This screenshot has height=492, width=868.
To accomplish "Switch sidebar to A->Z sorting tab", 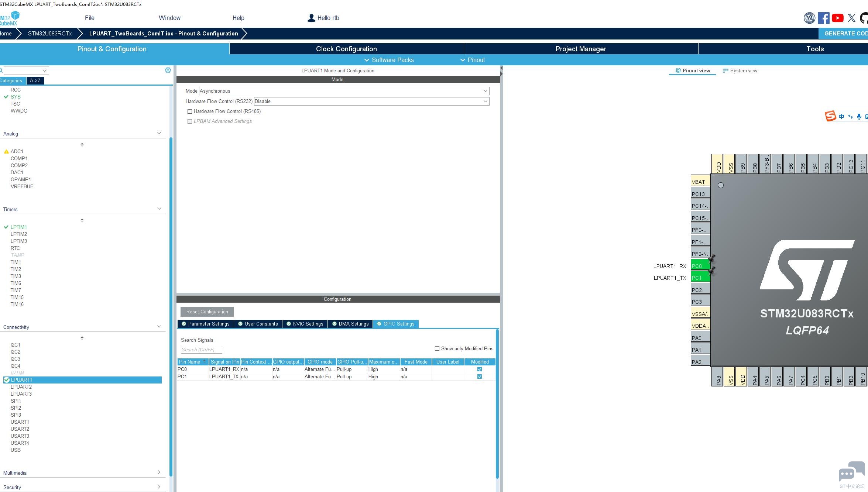I will tap(35, 80).
